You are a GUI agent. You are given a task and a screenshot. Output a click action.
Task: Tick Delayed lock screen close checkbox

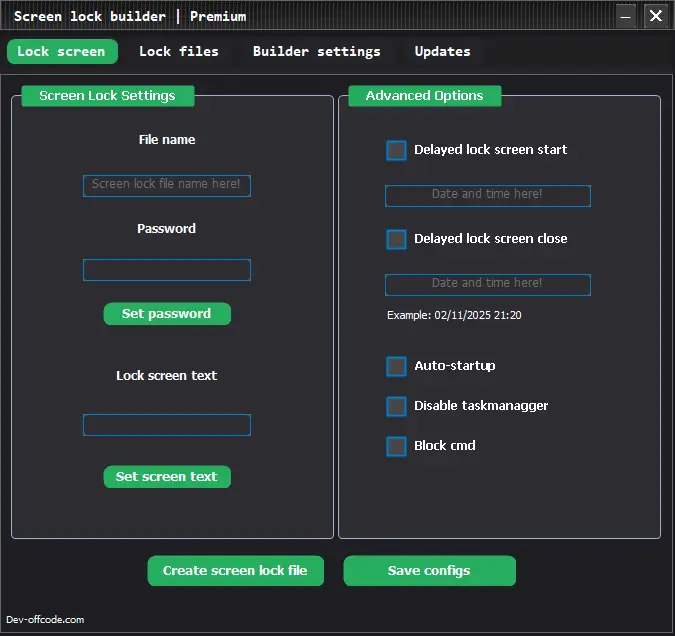[x=396, y=239]
